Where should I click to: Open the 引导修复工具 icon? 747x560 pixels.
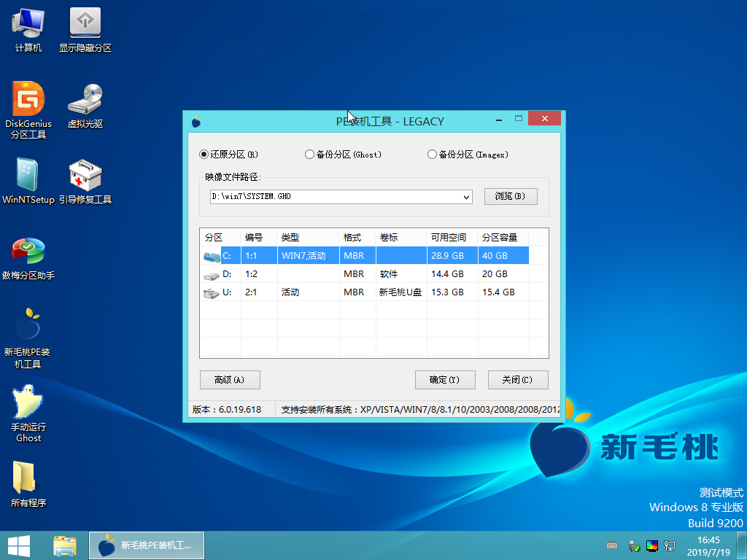85,181
